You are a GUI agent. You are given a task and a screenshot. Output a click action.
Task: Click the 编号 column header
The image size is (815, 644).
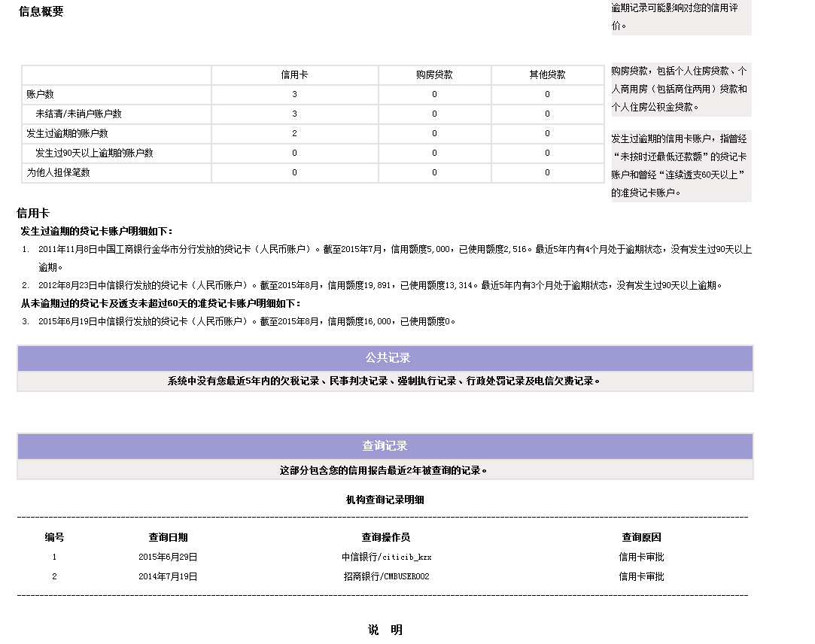55,537
